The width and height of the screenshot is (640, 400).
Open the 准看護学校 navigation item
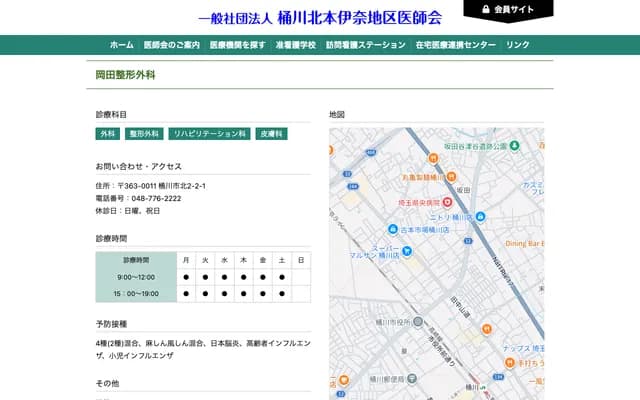click(295, 45)
